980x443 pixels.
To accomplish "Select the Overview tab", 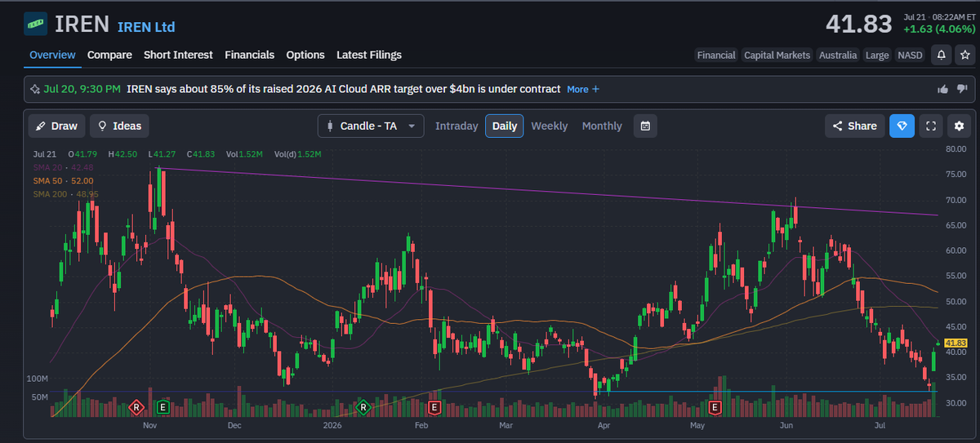I will (52, 55).
